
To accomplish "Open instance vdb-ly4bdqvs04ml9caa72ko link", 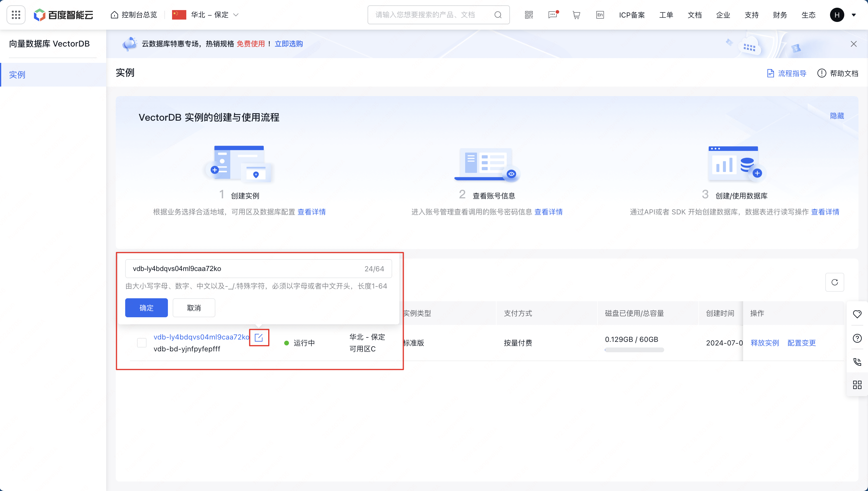I will click(201, 337).
